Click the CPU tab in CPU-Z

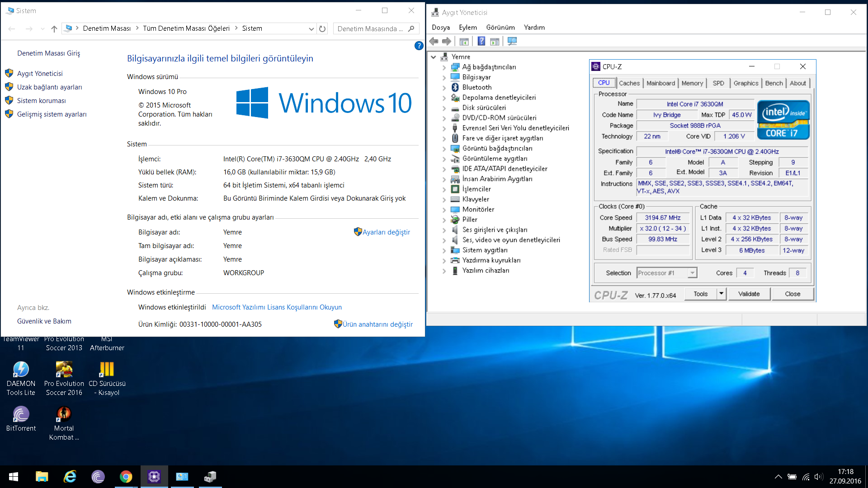click(x=604, y=83)
